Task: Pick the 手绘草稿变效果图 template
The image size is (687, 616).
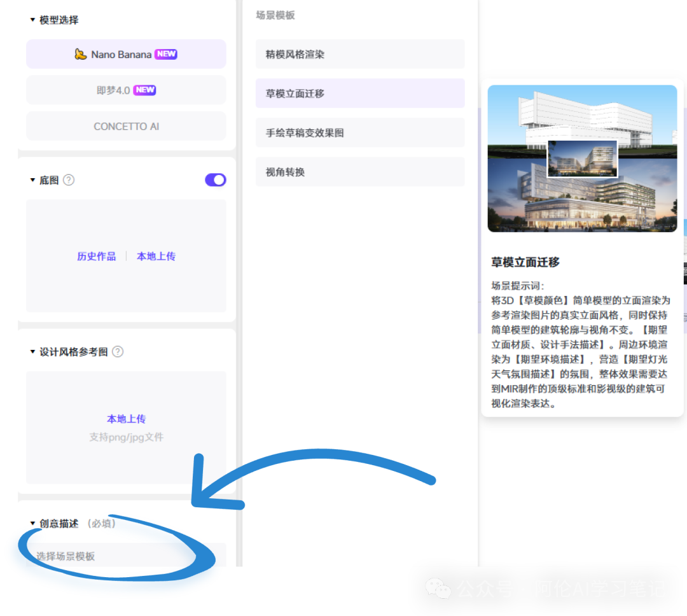Action: click(360, 133)
